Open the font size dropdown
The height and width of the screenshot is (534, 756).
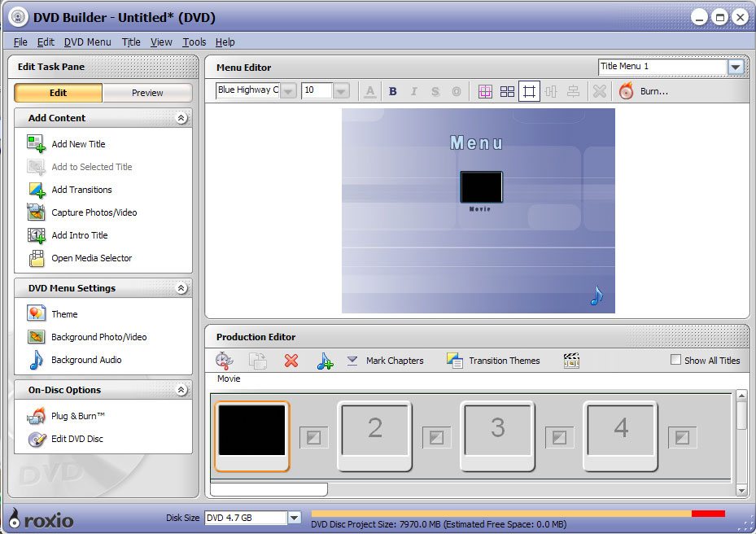pyautogui.click(x=341, y=90)
